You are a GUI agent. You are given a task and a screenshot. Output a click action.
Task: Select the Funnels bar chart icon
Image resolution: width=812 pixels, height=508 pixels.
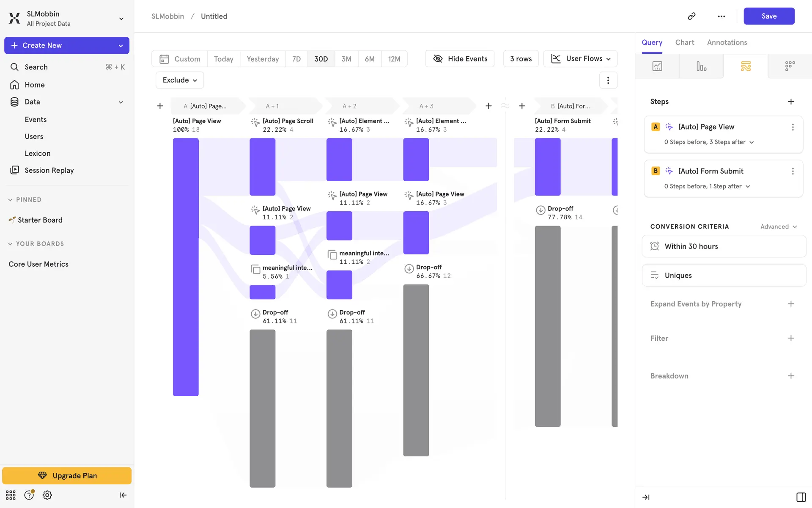point(701,66)
